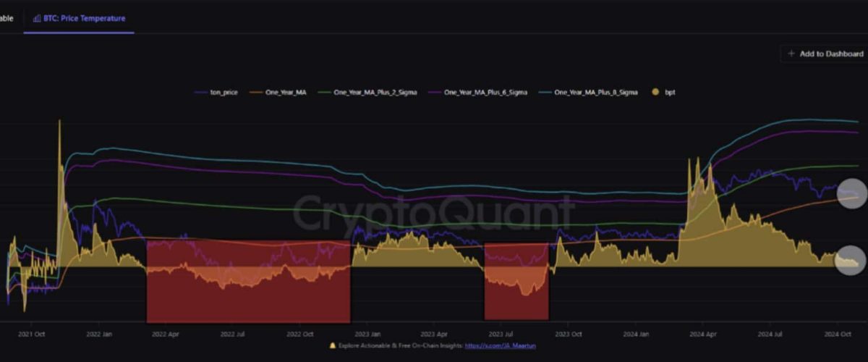Click the chart icon in the Price Temperature tab
This screenshot has width=868, height=362.
[36, 18]
